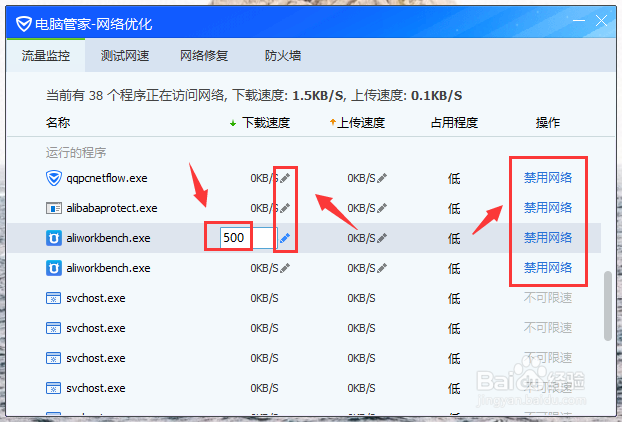Edit alibabaprotect.exe upload limit pencil
The image size is (622, 422).
click(x=382, y=208)
